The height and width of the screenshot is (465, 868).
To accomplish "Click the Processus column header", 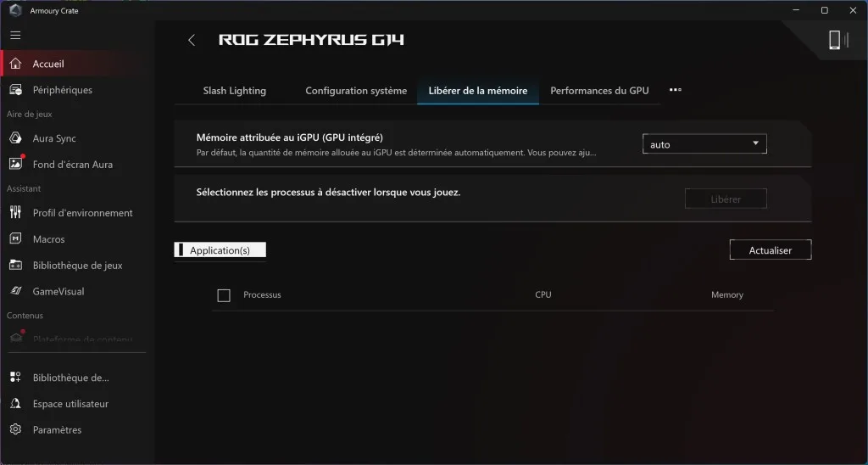I will (262, 294).
